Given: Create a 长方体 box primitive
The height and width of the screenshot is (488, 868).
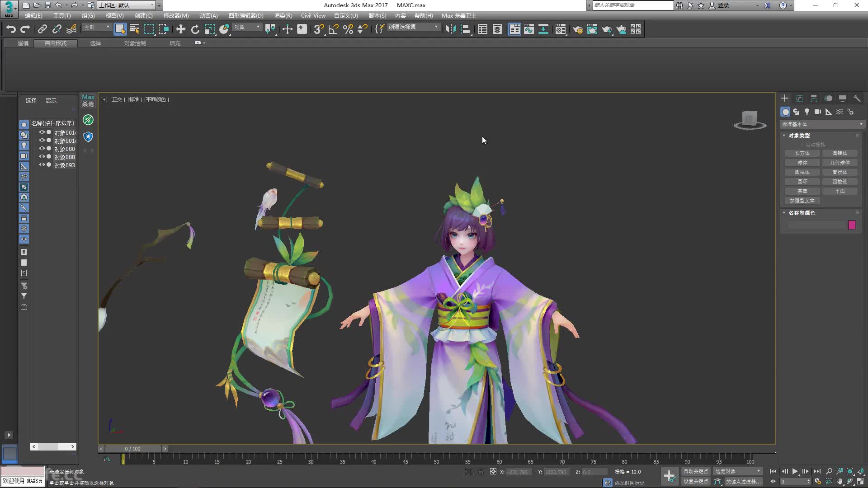Looking at the screenshot, I should tap(802, 153).
